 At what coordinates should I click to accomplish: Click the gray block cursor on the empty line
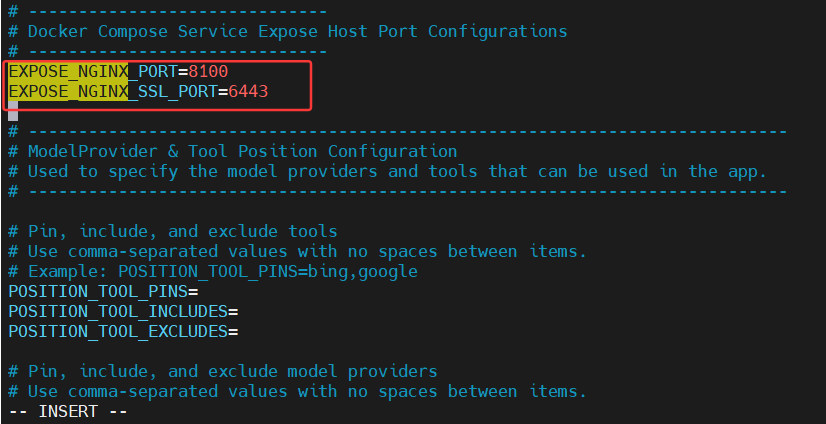[x=13, y=112]
